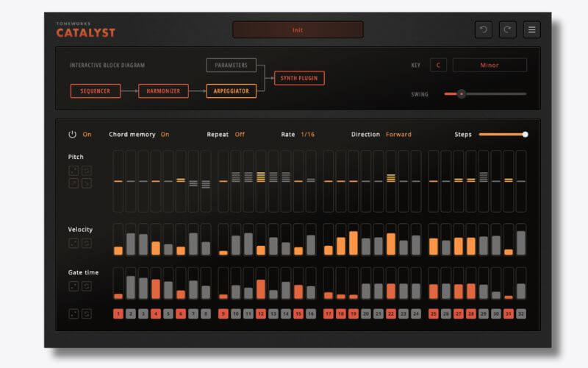Enable step 2
The width and height of the screenshot is (588, 368).
coord(131,314)
